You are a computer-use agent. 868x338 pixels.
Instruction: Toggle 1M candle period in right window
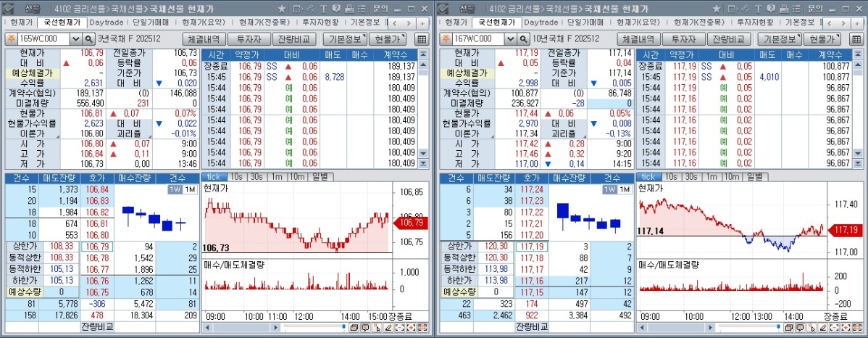click(x=624, y=189)
